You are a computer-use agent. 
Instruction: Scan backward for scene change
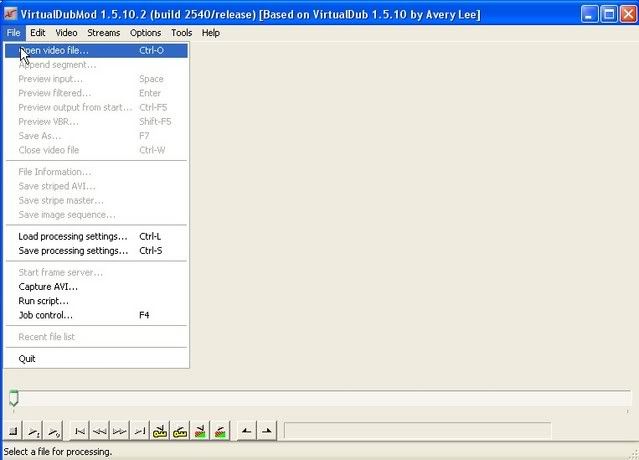[x=200, y=431]
